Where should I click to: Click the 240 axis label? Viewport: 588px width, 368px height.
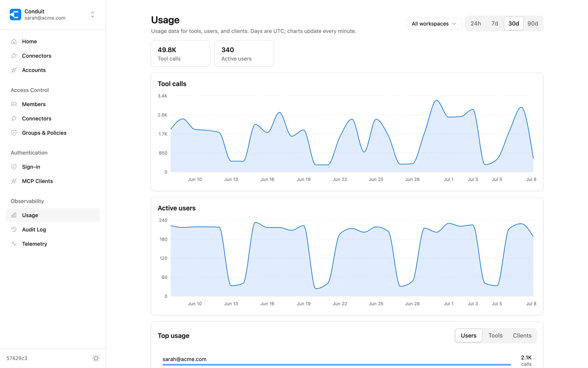point(163,220)
